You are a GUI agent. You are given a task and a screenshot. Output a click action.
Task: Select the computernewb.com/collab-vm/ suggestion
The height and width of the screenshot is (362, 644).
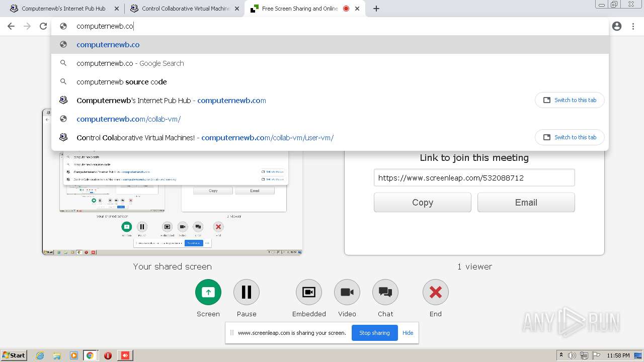coord(330,119)
